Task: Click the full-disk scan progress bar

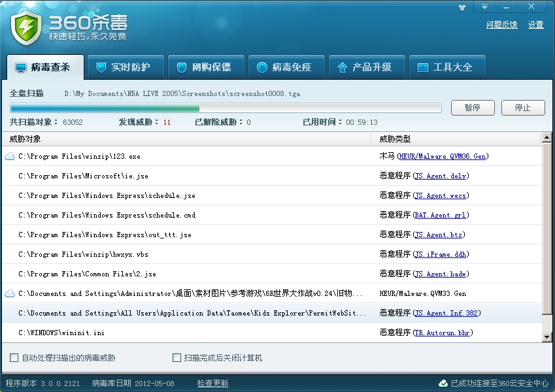Action: [226, 108]
